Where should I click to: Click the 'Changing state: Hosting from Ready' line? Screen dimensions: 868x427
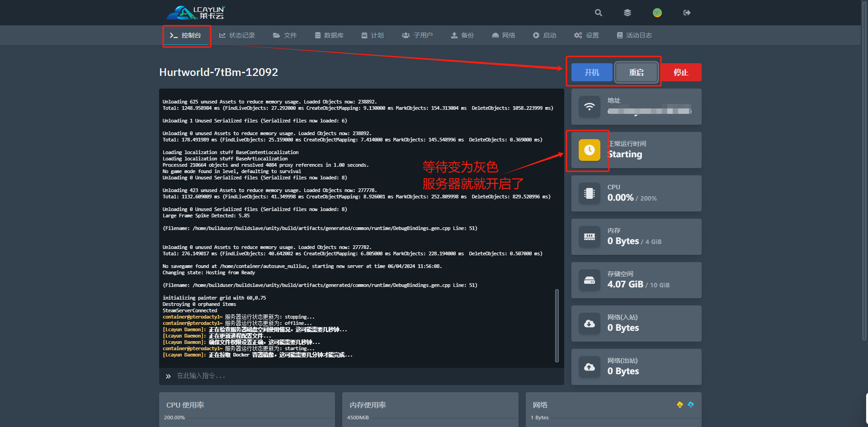209,272
